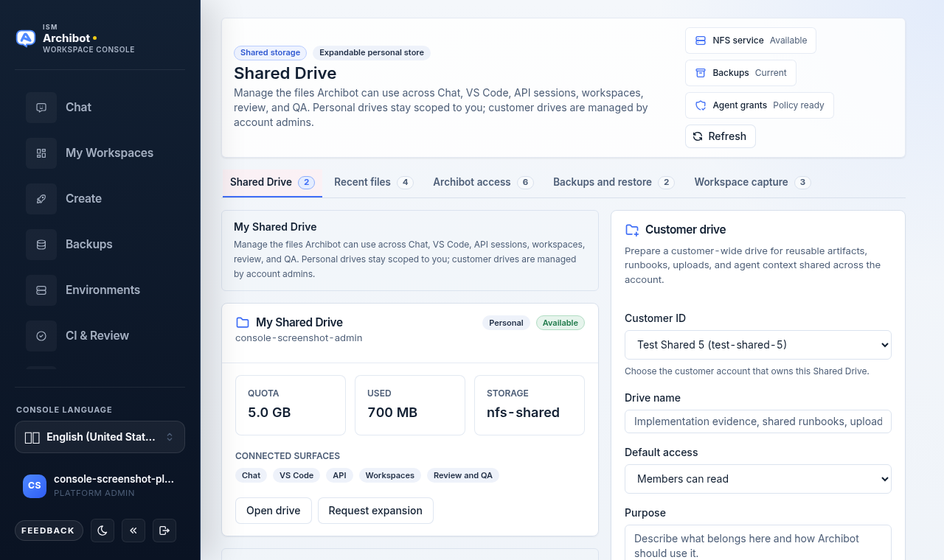Click the Customer drive folder-plus icon
944x560 pixels.
point(632,230)
